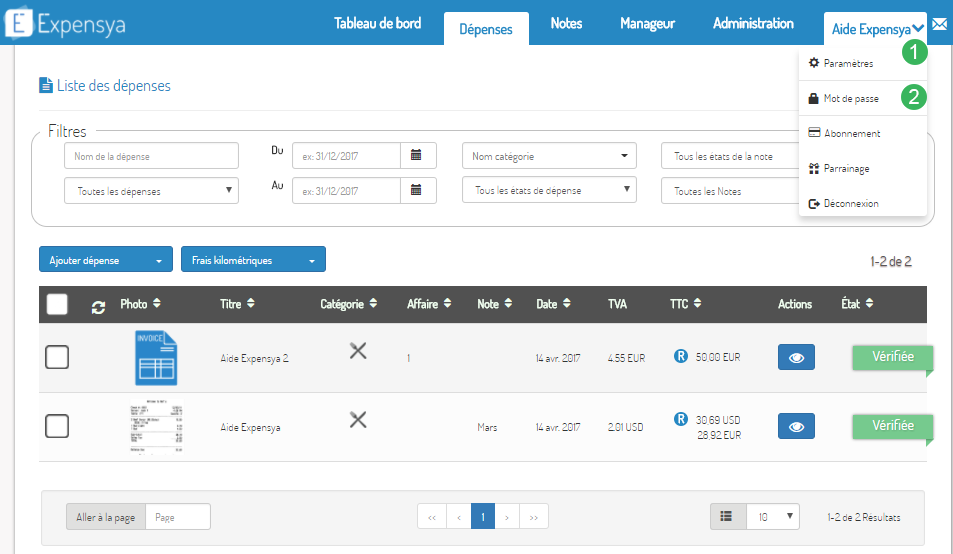This screenshot has width=953, height=554.
Task: Click the list view icon in pagination bar
Action: click(x=726, y=516)
